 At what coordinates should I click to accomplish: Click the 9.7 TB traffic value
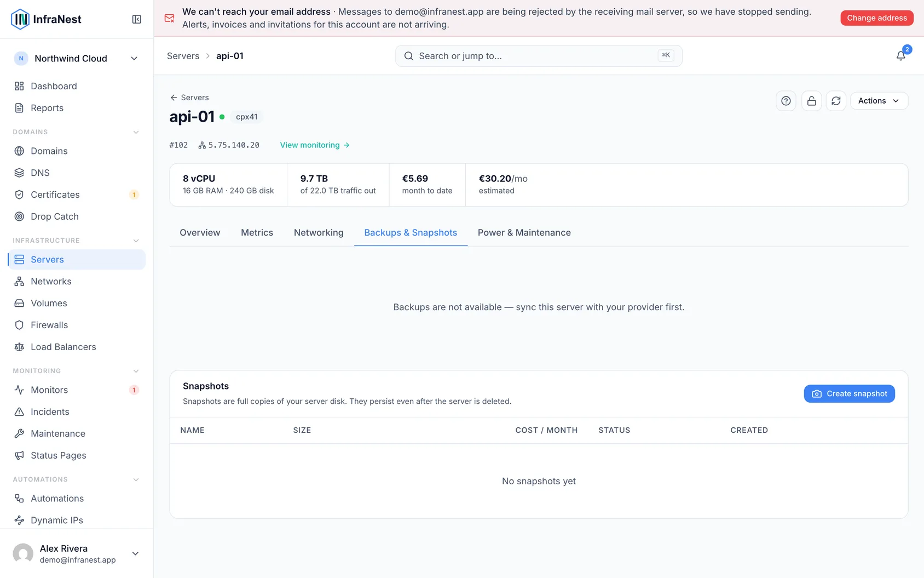[x=314, y=179]
